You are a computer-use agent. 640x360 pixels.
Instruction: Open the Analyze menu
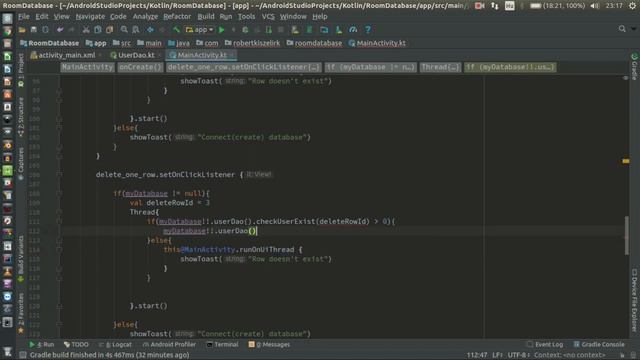point(145,16)
